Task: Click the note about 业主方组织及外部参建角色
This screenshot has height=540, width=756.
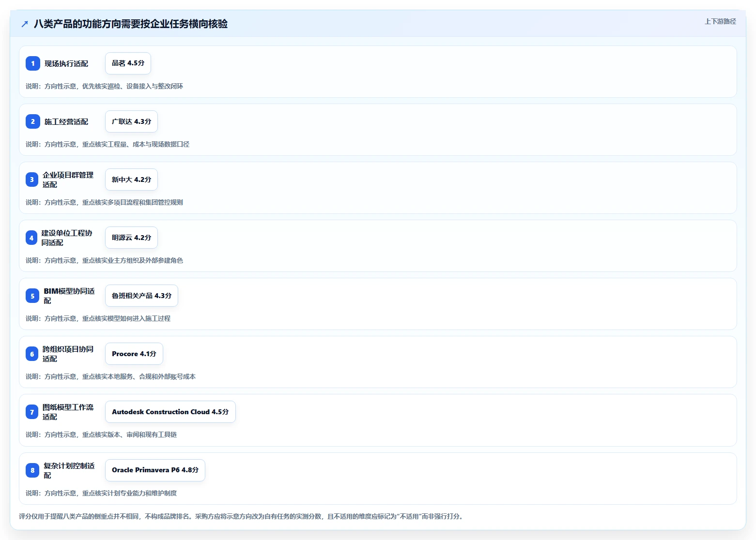Action: pyautogui.click(x=104, y=260)
